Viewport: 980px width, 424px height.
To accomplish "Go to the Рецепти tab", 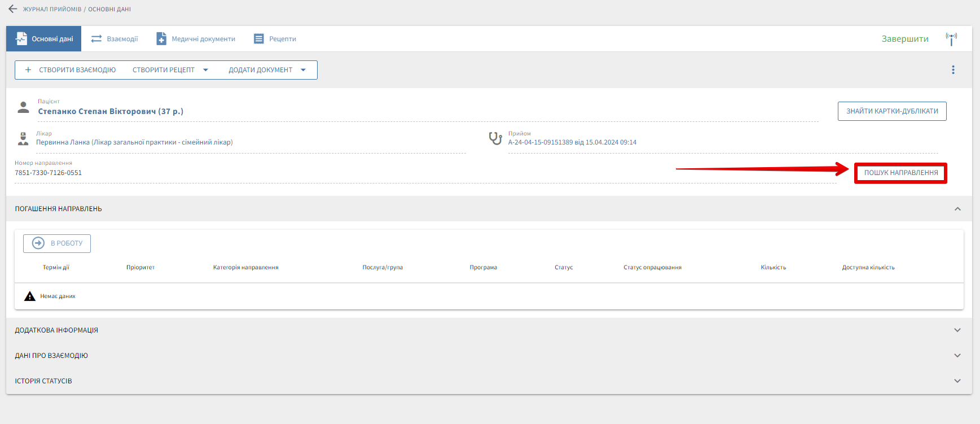I will (x=275, y=39).
